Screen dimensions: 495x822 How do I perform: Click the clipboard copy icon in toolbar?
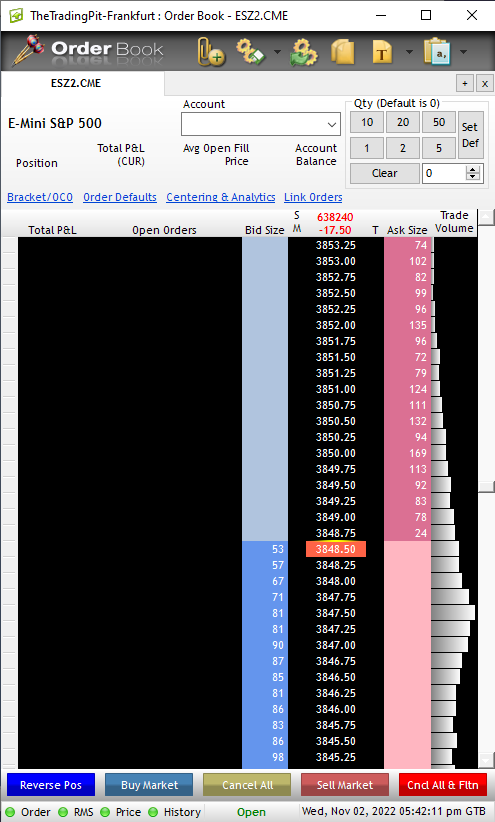coord(437,51)
